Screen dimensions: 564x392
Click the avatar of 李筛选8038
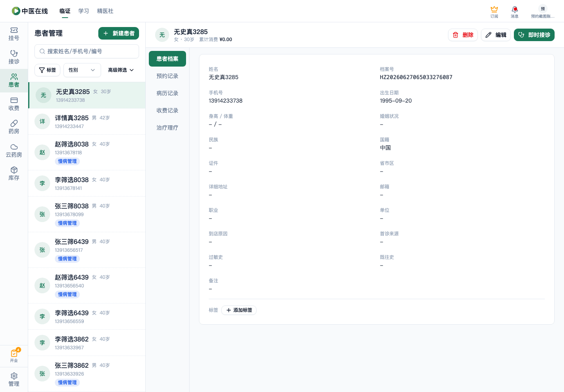click(x=42, y=183)
